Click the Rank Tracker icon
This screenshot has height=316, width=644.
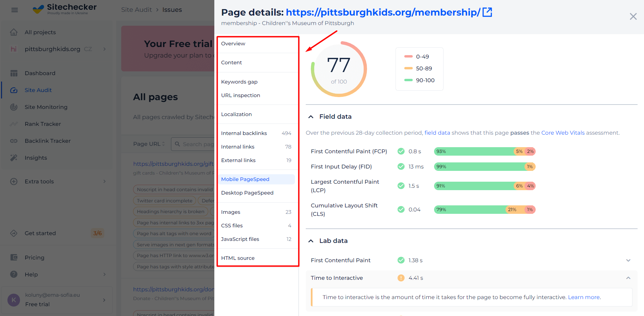tap(14, 124)
